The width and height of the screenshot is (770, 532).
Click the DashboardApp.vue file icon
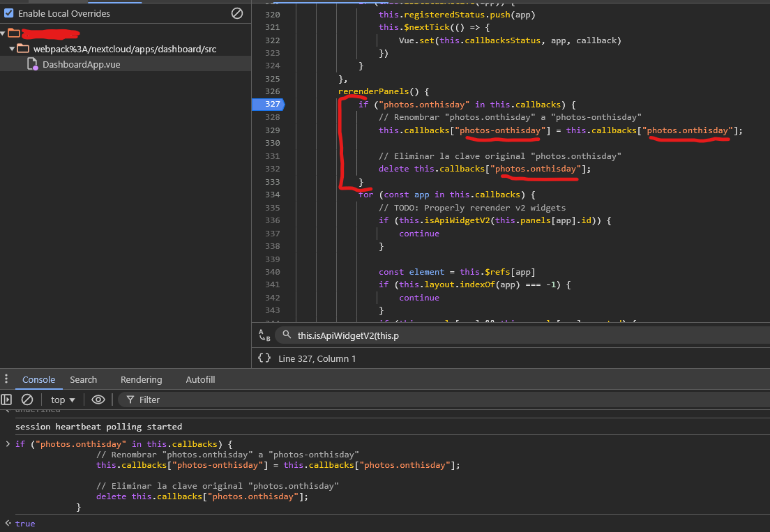(x=32, y=64)
